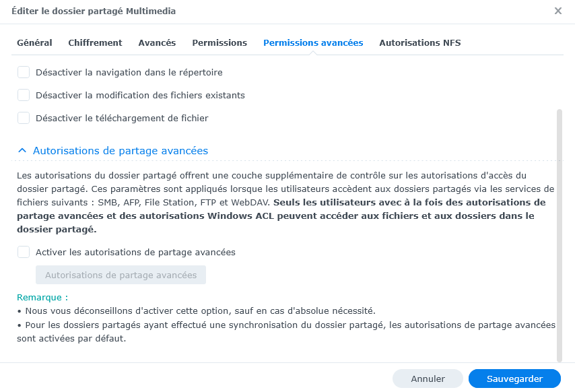Open the Autorisations NFS tab
Viewport: 575px width, 392px height.
[x=419, y=42]
